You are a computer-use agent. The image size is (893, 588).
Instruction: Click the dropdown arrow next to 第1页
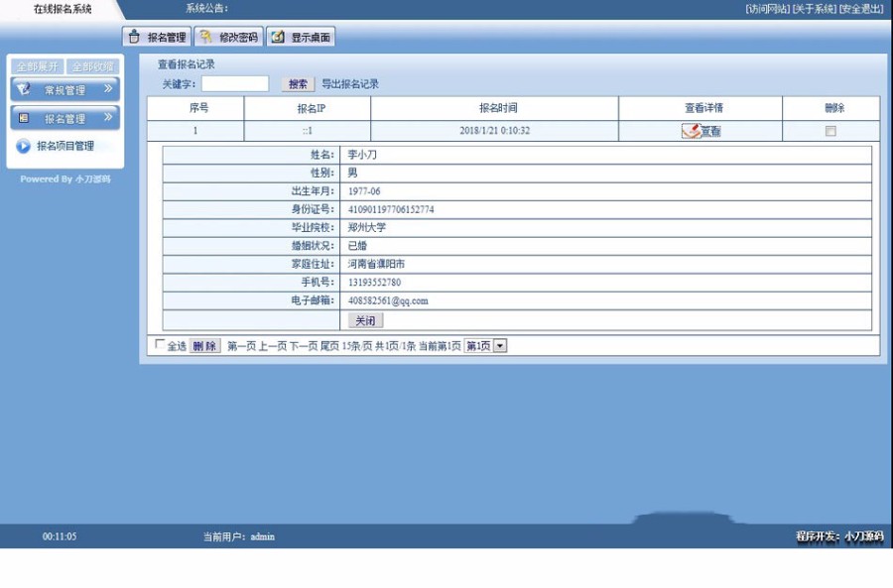click(497, 346)
